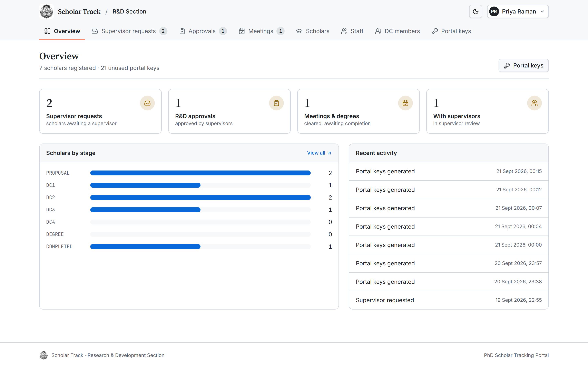Viewport: 588px width, 368px height.
Task: Click Portal keys generated at 00:15 entry
Action: (449, 171)
